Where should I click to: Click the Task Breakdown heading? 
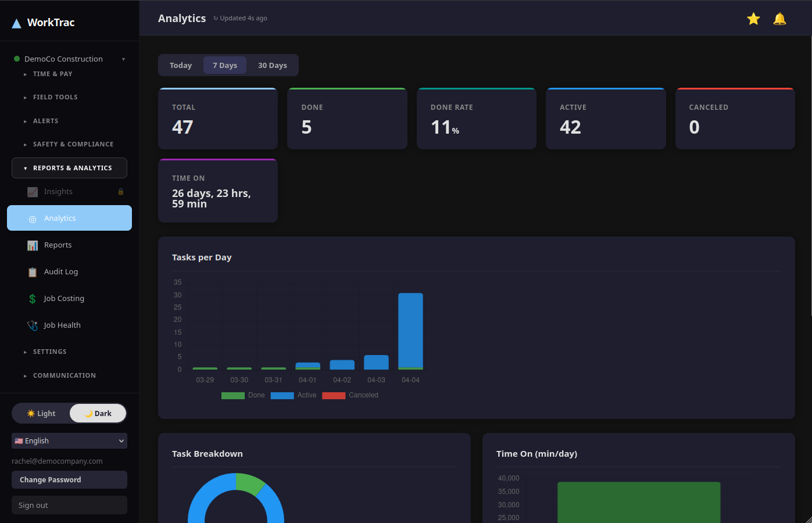(x=208, y=454)
